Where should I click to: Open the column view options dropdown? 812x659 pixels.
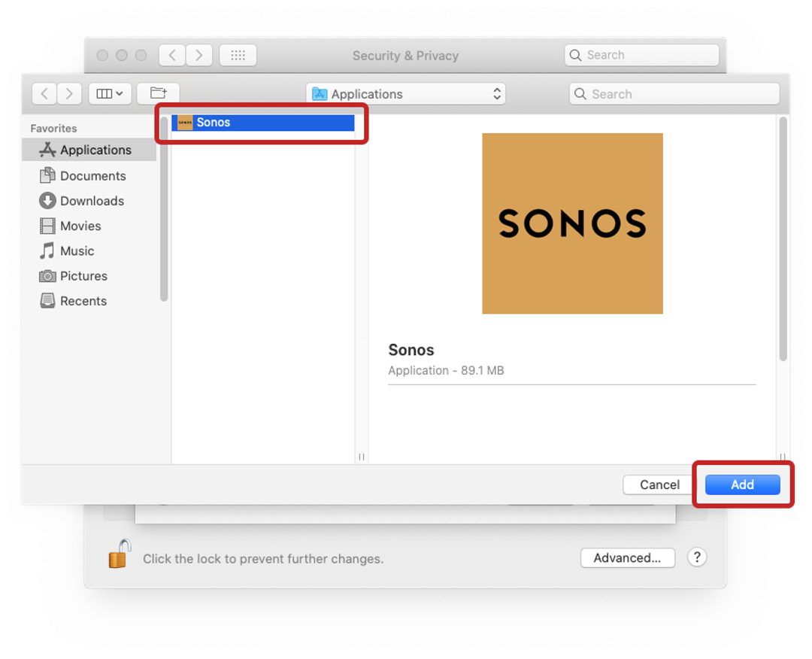tap(109, 93)
